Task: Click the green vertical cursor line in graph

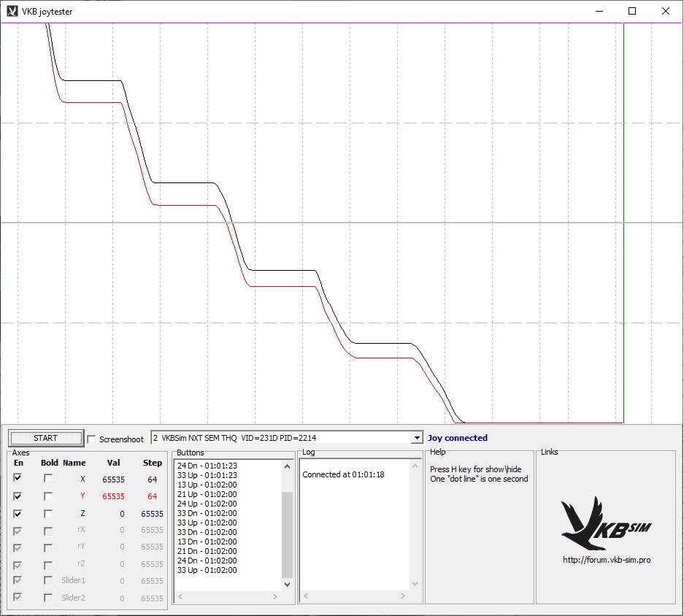Action: pos(624,223)
